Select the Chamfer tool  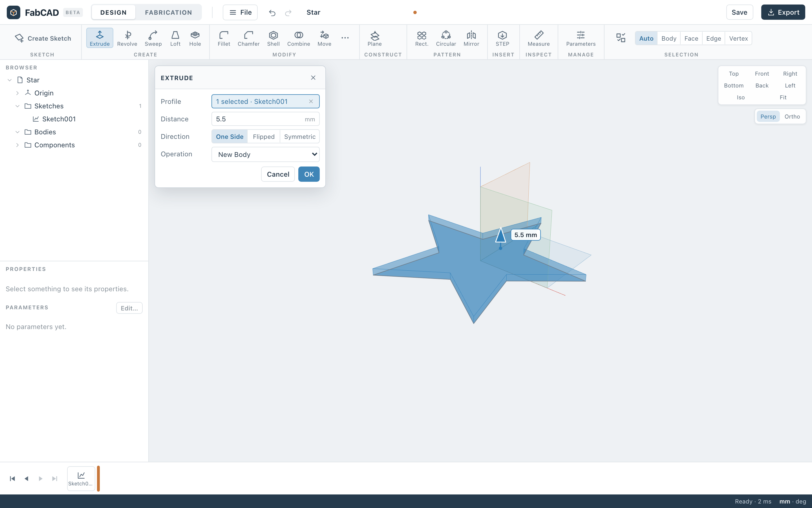(248, 38)
